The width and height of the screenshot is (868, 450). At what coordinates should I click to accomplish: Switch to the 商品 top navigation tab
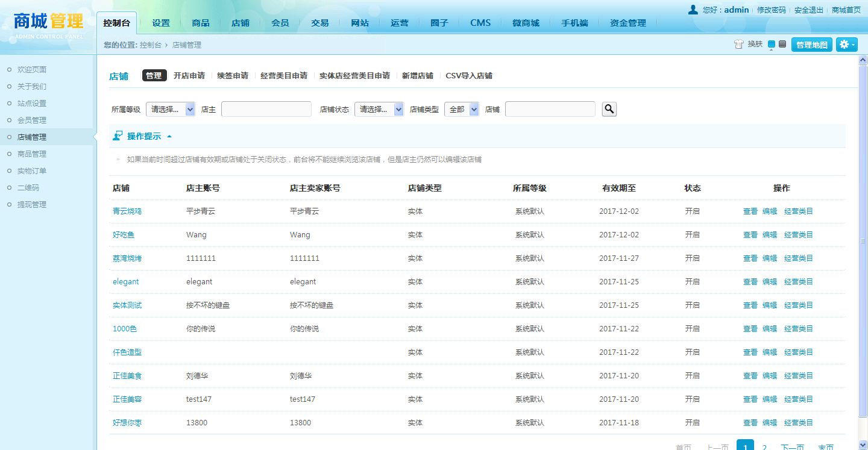(201, 23)
